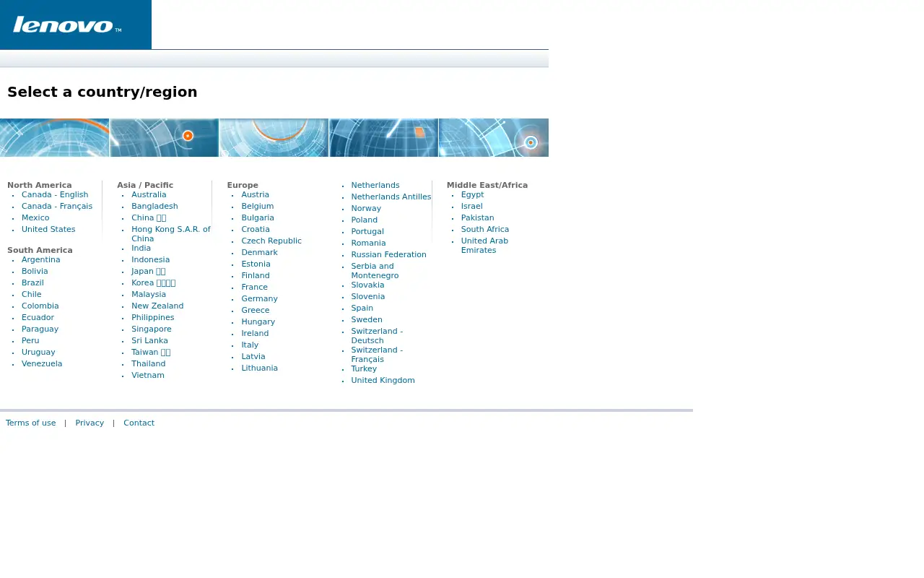Select Hong Kong S.A.R. of China

coord(171,233)
